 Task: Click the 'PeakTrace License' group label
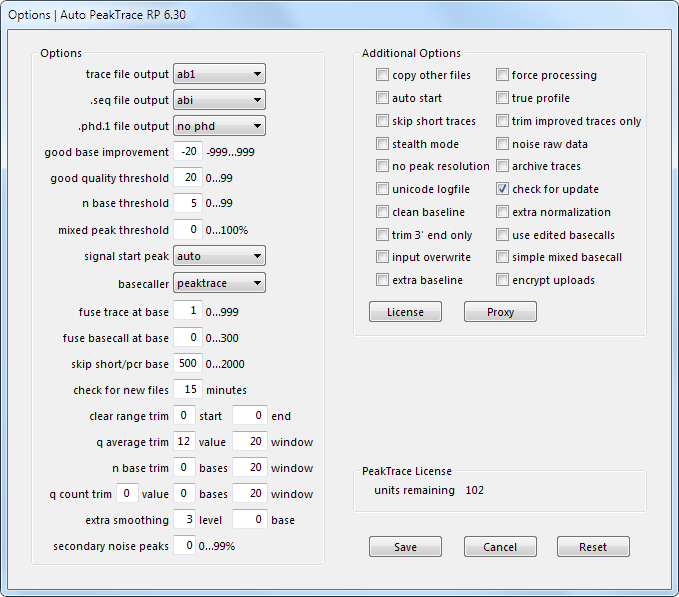click(407, 471)
